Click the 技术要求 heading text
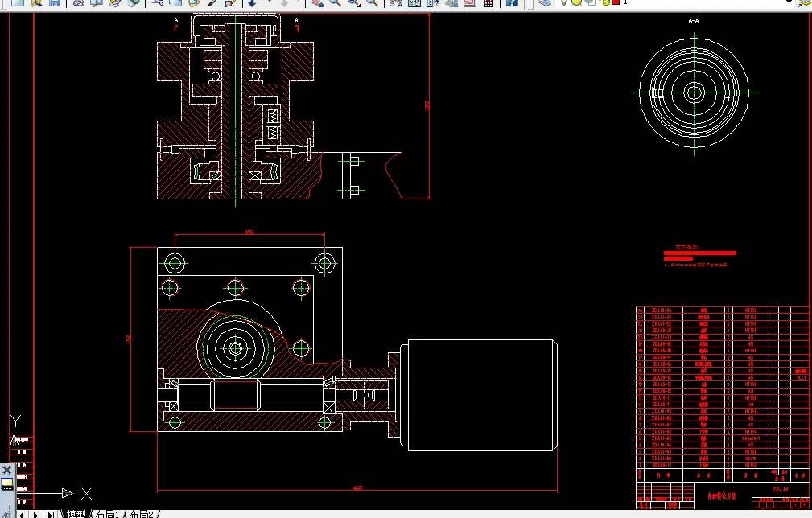Viewport: 812px width, 518px height. [x=687, y=247]
